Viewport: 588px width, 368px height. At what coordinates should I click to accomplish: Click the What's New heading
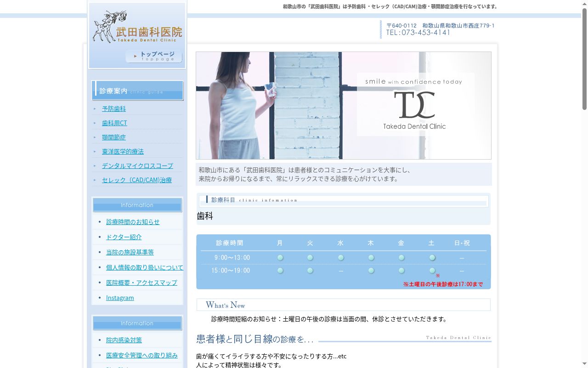pyautogui.click(x=225, y=305)
